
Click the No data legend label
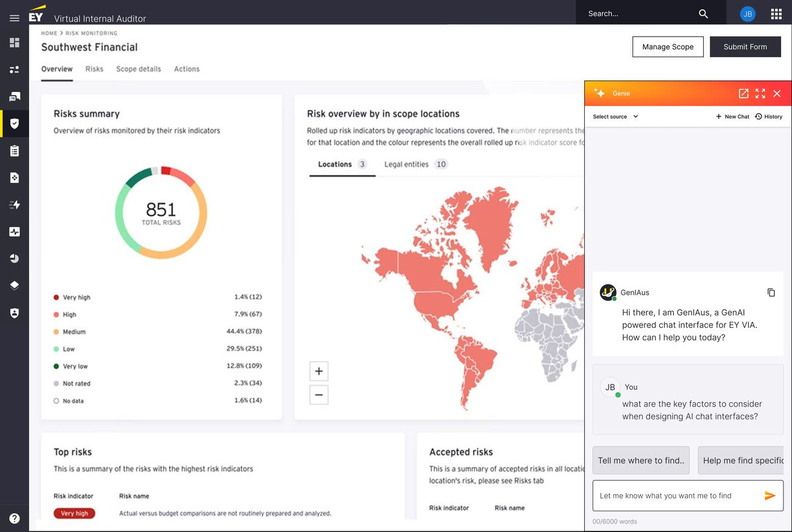(x=73, y=401)
